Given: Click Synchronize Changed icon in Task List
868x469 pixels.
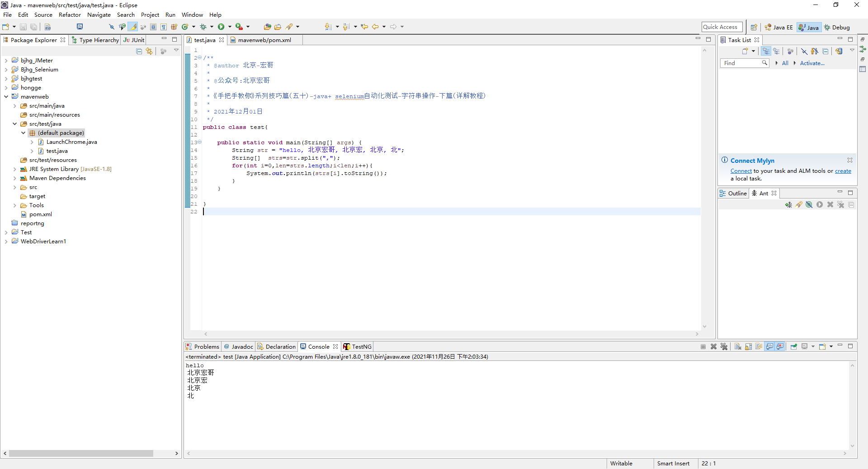Looking at the screenshot, I should tap(839, 51).
